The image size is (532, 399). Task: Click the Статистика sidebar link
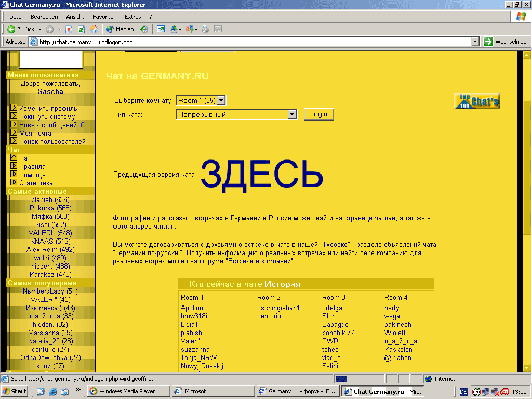coord(36,183)
